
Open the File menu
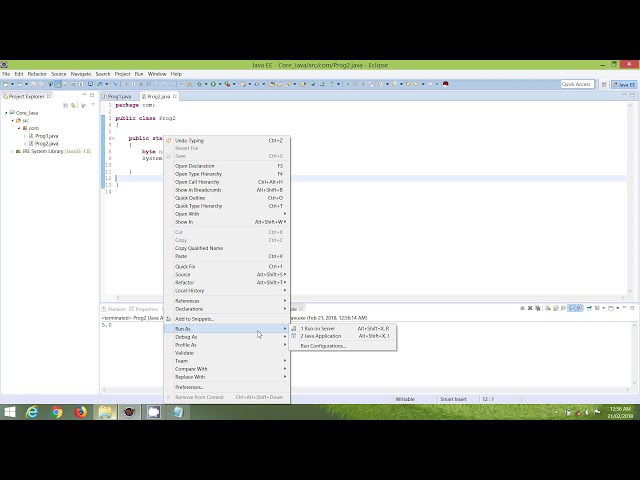[6, 74]
